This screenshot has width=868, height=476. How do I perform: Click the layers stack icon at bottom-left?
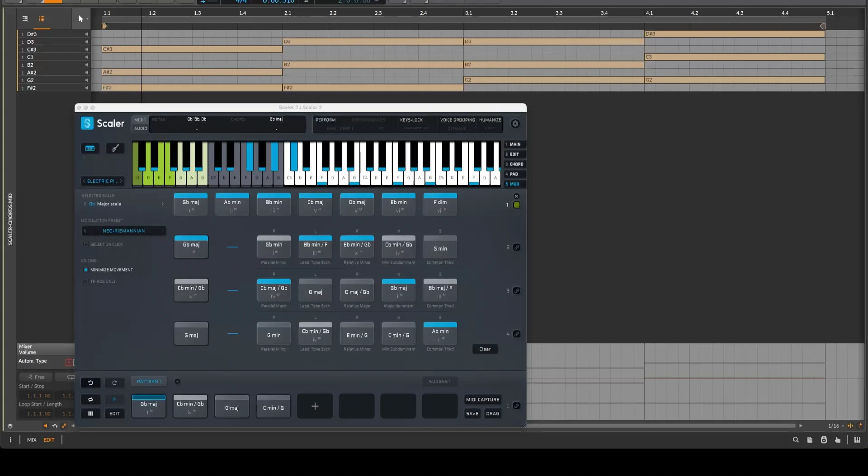click(10, 426)
